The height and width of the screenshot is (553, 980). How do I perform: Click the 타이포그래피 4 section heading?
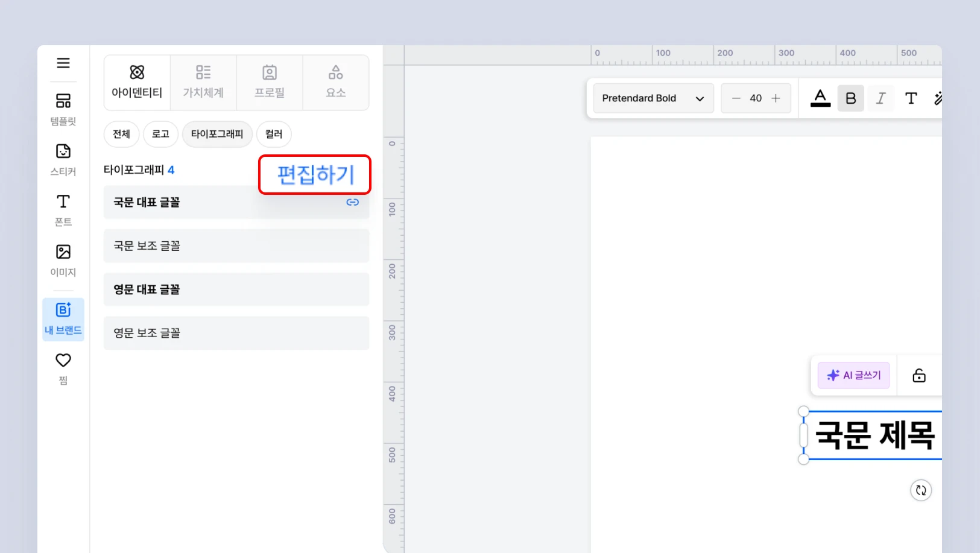coord(139,170)
